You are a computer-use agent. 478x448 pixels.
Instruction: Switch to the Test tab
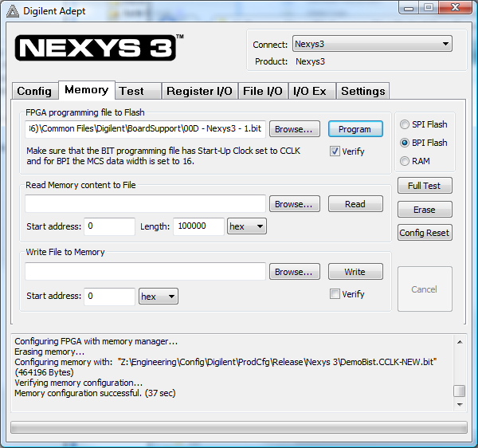[x=138, y=91]
